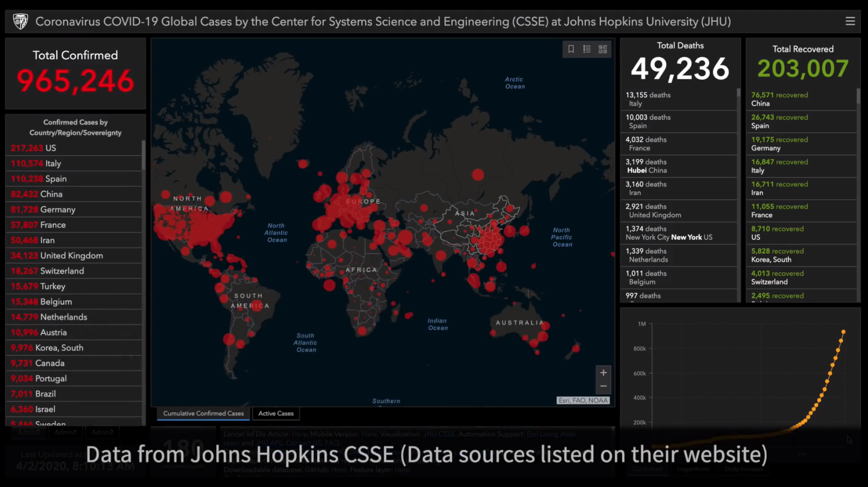Switch to Cumulative Confirmed Cases tab

coord(203,413)
